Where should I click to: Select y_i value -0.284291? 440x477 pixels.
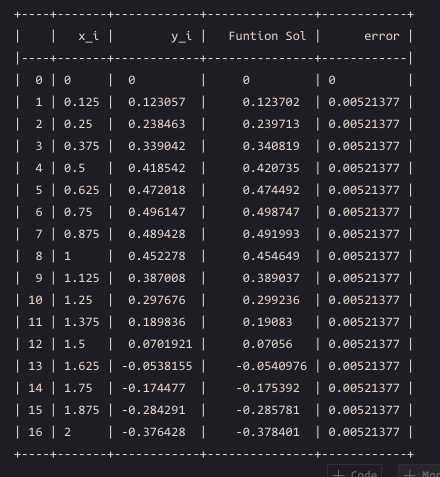coord(153,410)
